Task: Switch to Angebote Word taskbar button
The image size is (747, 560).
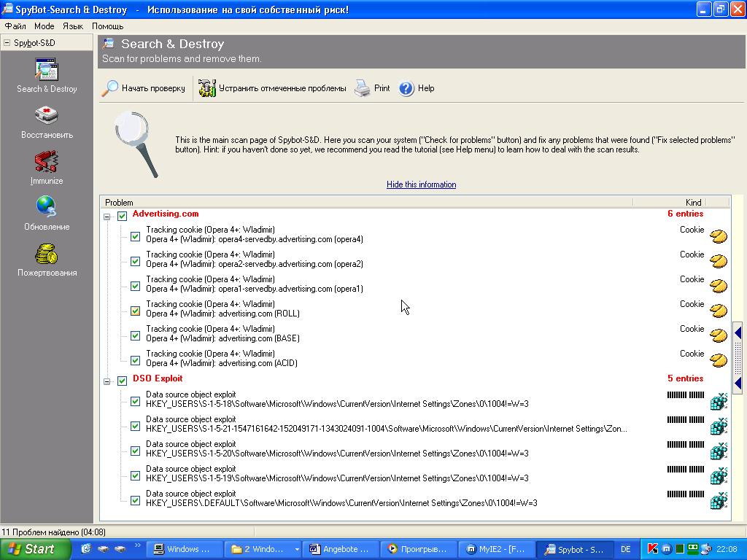Action: click(340, 549)
